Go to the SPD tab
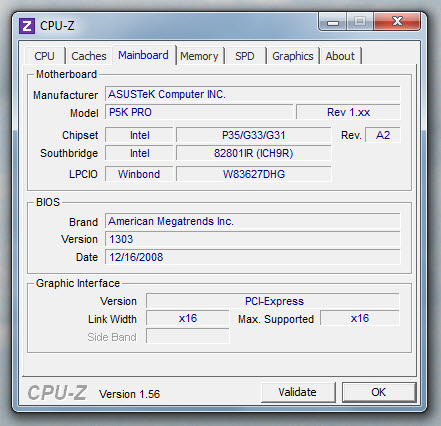This screenshot has height=426, width=441. coord(245,56)
